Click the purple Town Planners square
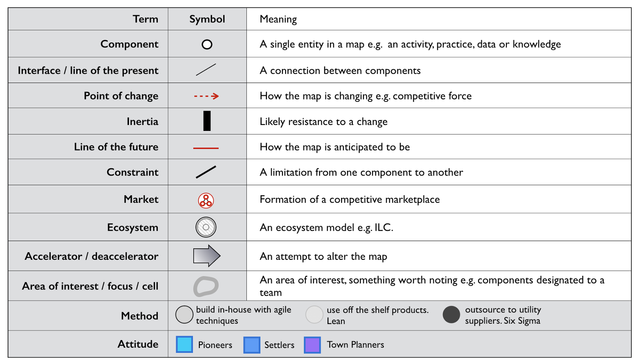Viewport: 639px width, 364px height. click(x=312, y=345)
